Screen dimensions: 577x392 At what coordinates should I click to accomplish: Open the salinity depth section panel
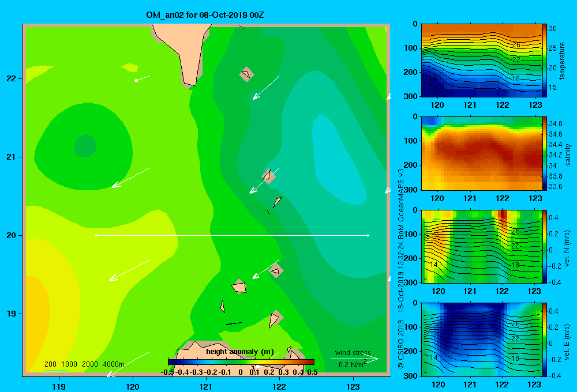pos(481,153)
